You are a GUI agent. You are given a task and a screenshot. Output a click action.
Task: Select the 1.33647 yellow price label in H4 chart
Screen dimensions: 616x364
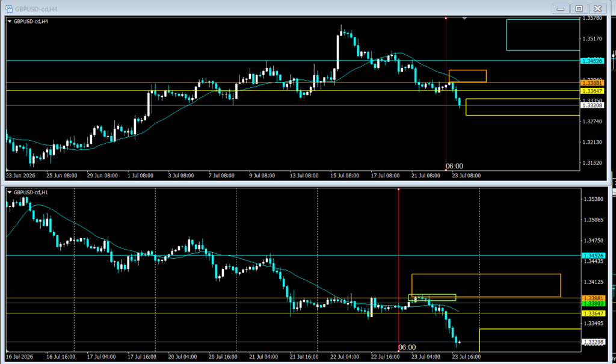tap(592, 91)
